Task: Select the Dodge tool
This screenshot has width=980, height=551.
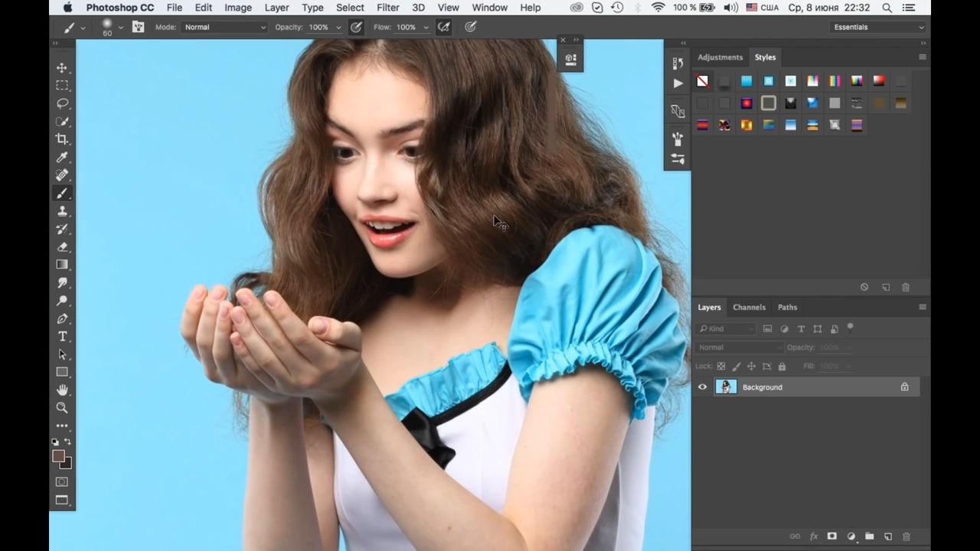Action: (x=62, y=301)
